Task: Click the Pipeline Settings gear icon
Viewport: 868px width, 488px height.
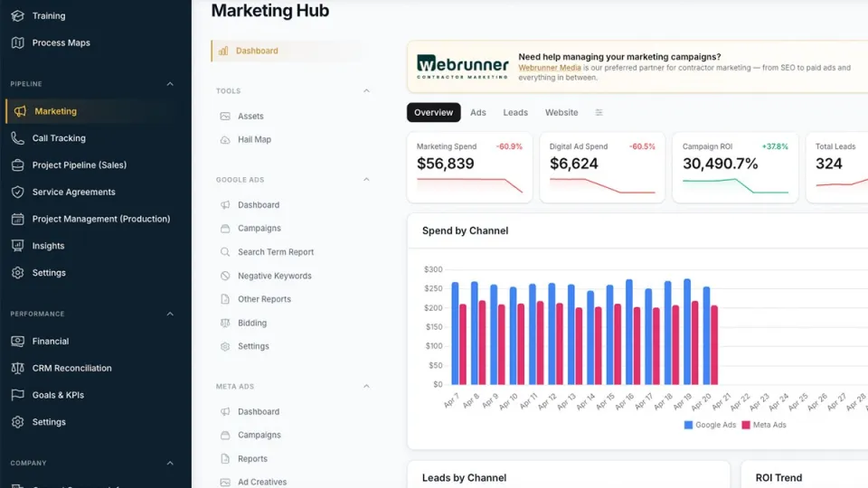Action: (x=18, y=273)
